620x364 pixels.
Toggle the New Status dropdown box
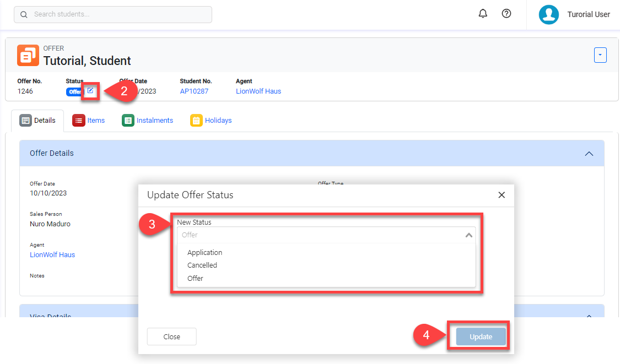(326, 235)
